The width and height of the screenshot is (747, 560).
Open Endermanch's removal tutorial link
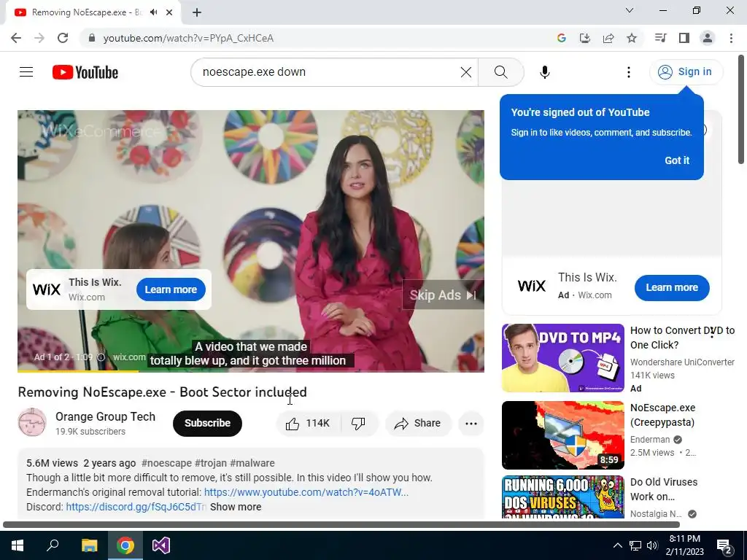click(x=306, y=492)
